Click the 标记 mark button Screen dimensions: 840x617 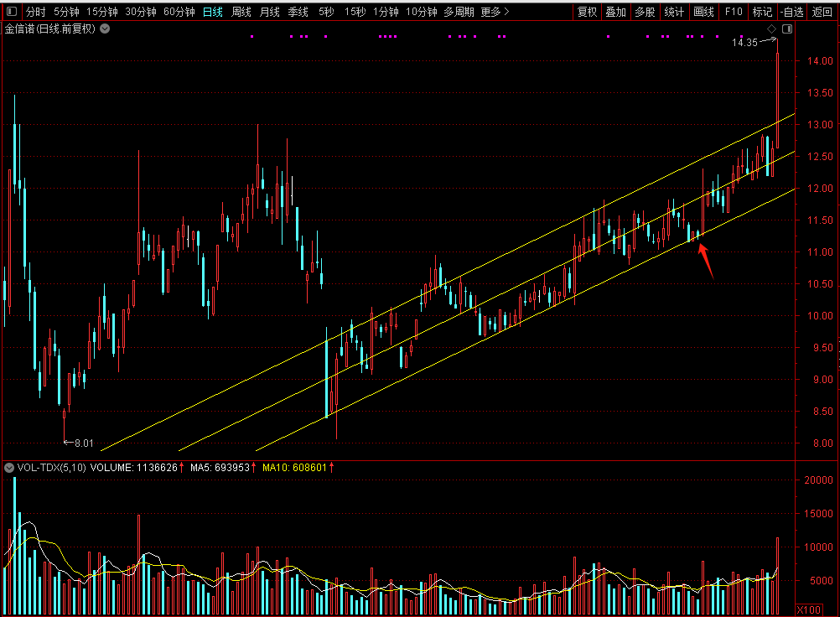(x=762, y=12)
